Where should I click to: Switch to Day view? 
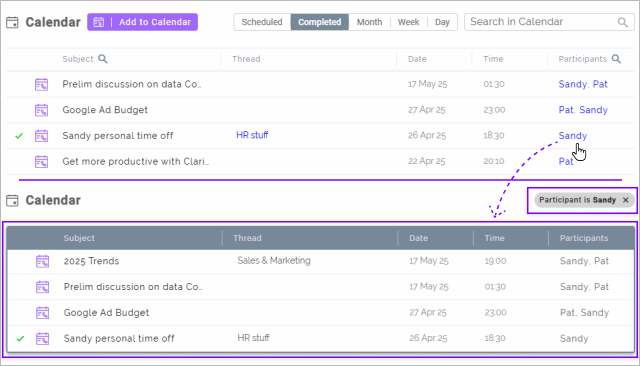[442, 22]
